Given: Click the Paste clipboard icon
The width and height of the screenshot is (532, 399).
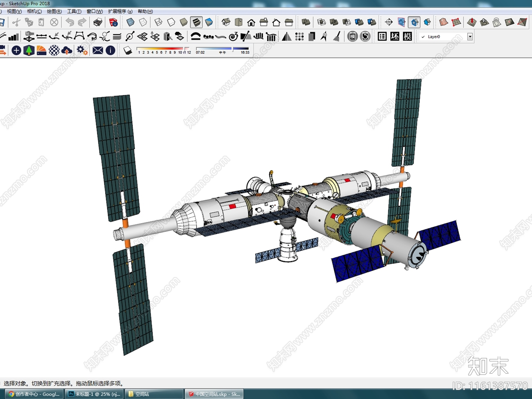Looking at the screenshot, I should [x=41, y=23].
